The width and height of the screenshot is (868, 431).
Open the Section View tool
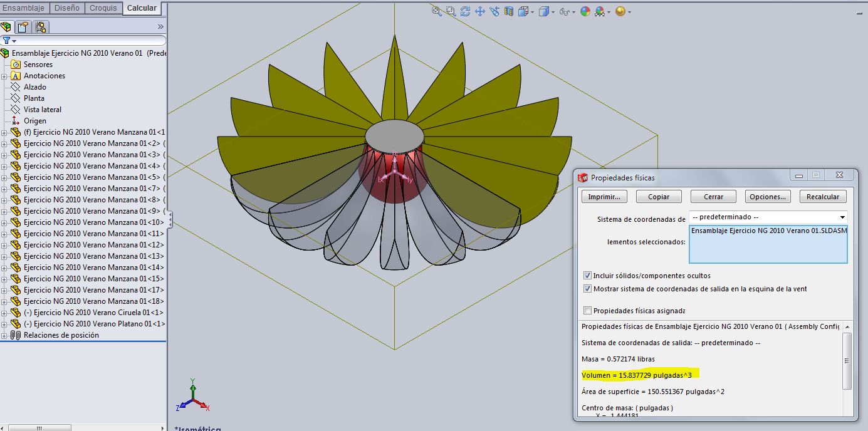coord(509,11)
